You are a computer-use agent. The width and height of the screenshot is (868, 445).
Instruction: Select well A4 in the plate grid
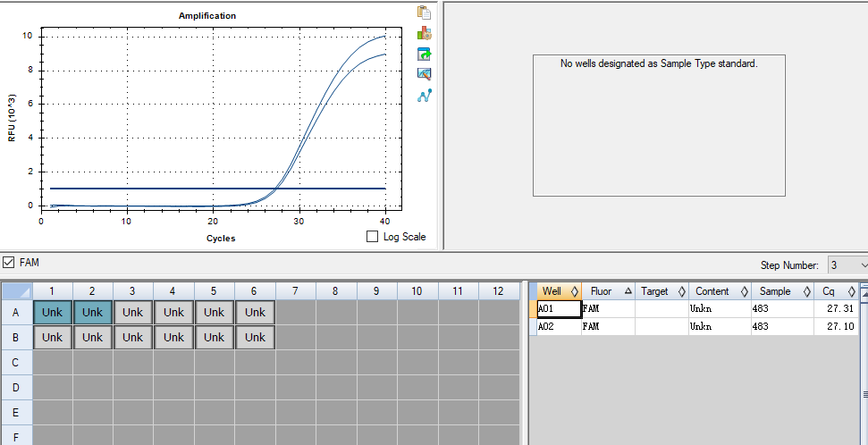[x=173, y=312]
